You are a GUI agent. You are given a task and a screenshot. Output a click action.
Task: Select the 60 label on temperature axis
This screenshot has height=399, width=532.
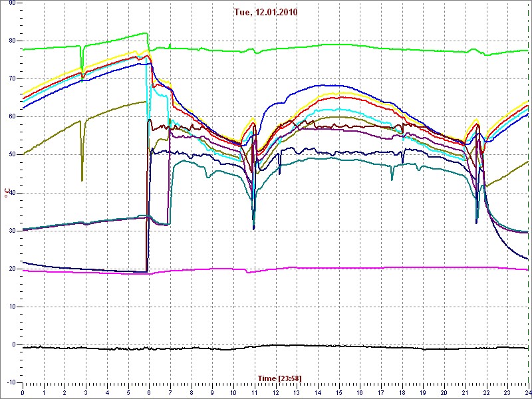pyautogui.click(x=11, y=117)
